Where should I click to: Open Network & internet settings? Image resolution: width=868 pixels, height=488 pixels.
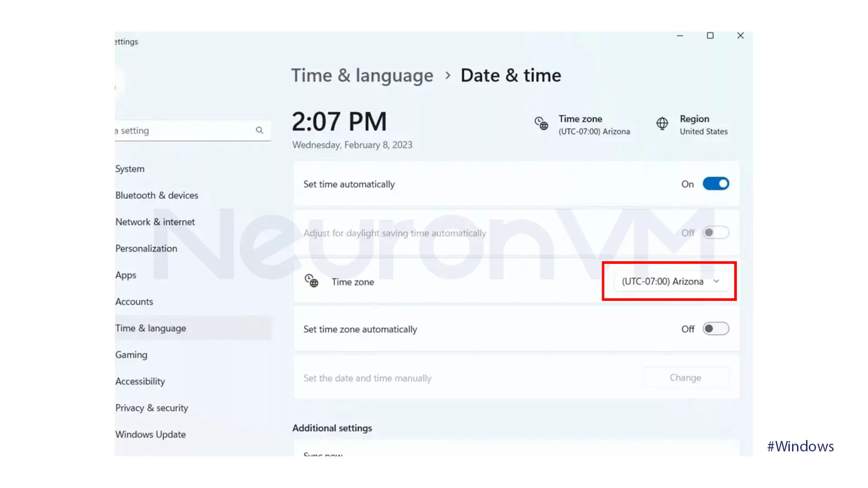coord(155,222)
